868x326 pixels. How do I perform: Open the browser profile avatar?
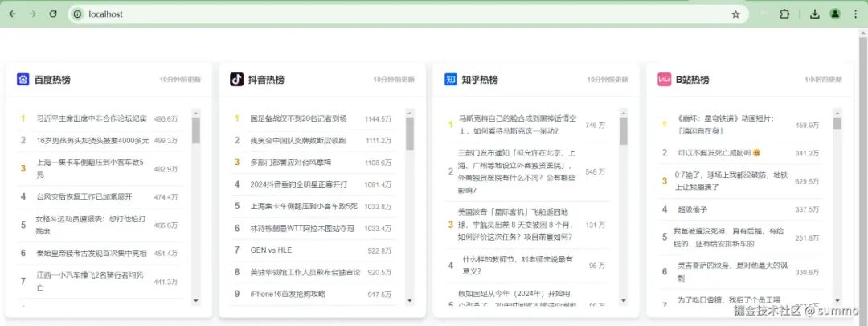pyautogui.click(x=835, y=14)
